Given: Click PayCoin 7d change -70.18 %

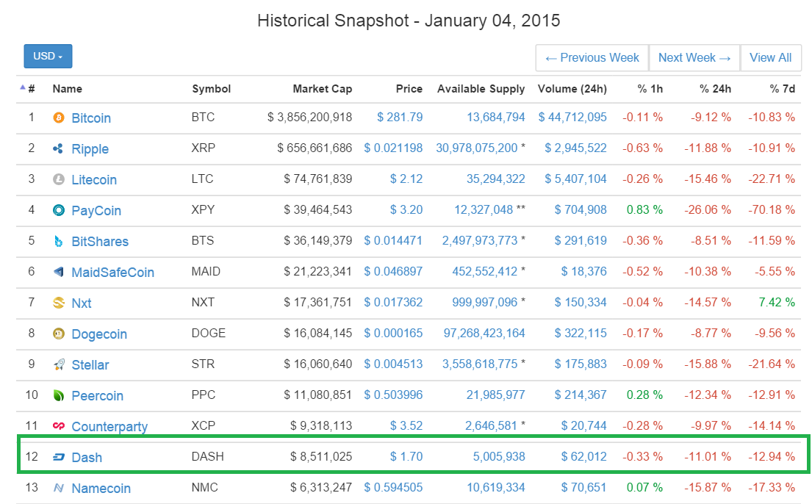Looking at the screenshot, I should pyautogui.click(x=771, y=210).
